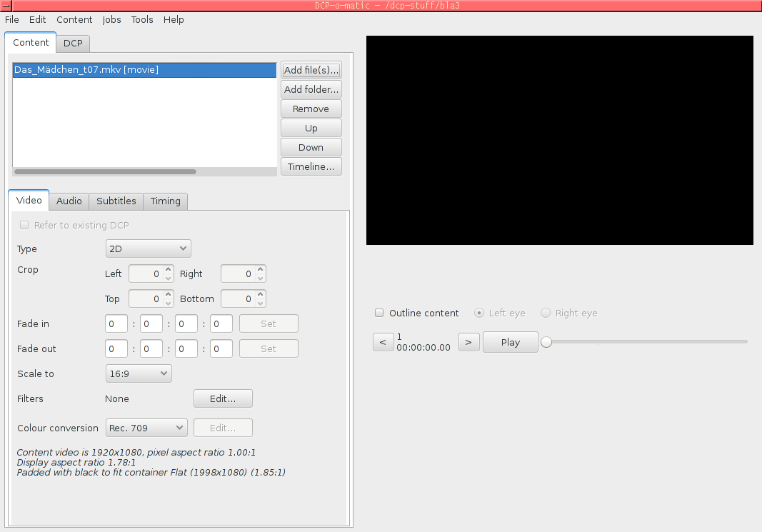Step back one frame with < button
Viewport: 762px width, 532px height.
coord(383,342)
